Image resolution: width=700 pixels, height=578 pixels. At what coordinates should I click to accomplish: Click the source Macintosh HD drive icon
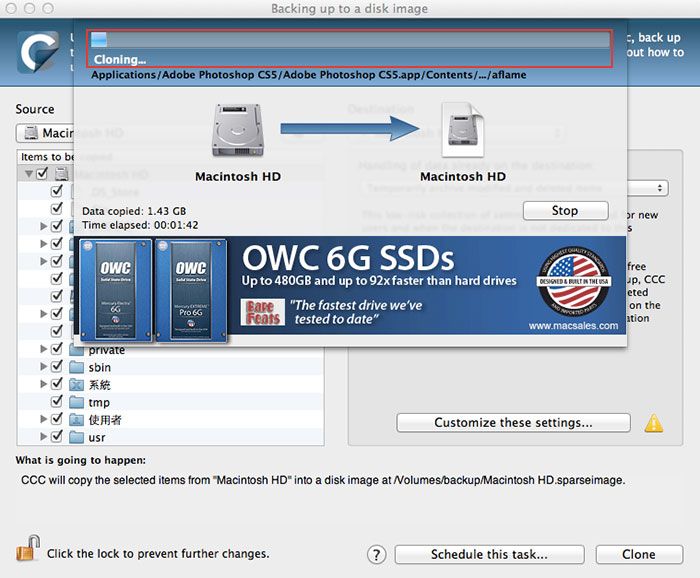[238, 129]
